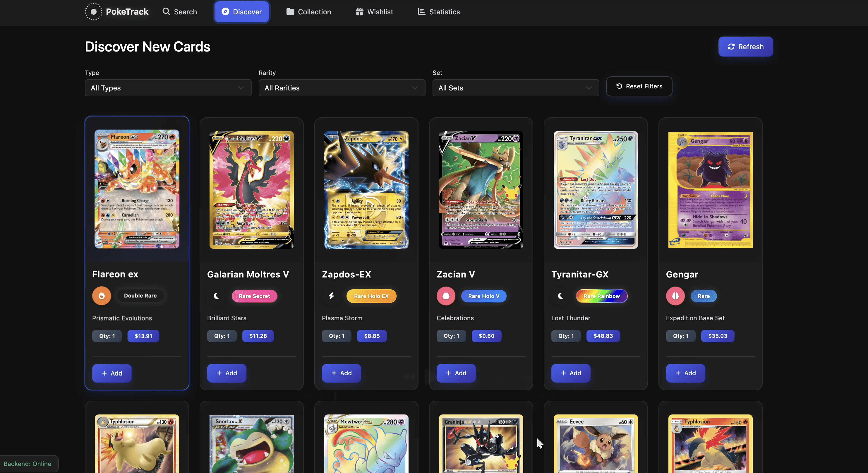Screen dimensions: 868x473
Task: Click the Rare Rainbow rarity badge
Action: tap(601, 296)
